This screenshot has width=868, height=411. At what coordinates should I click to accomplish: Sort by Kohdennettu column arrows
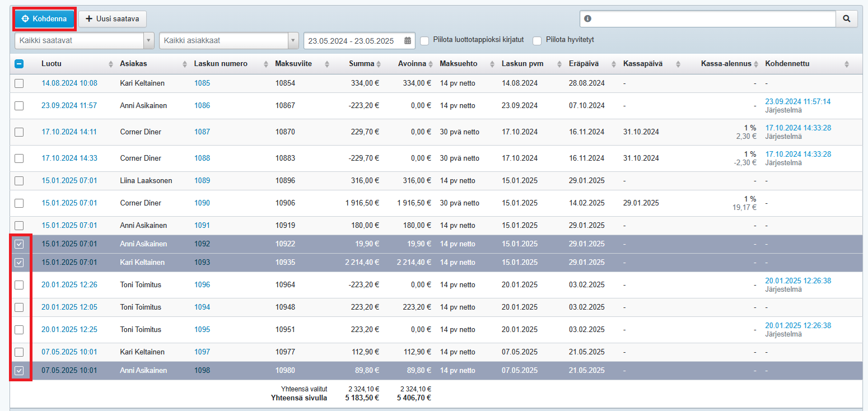point(846,64)
